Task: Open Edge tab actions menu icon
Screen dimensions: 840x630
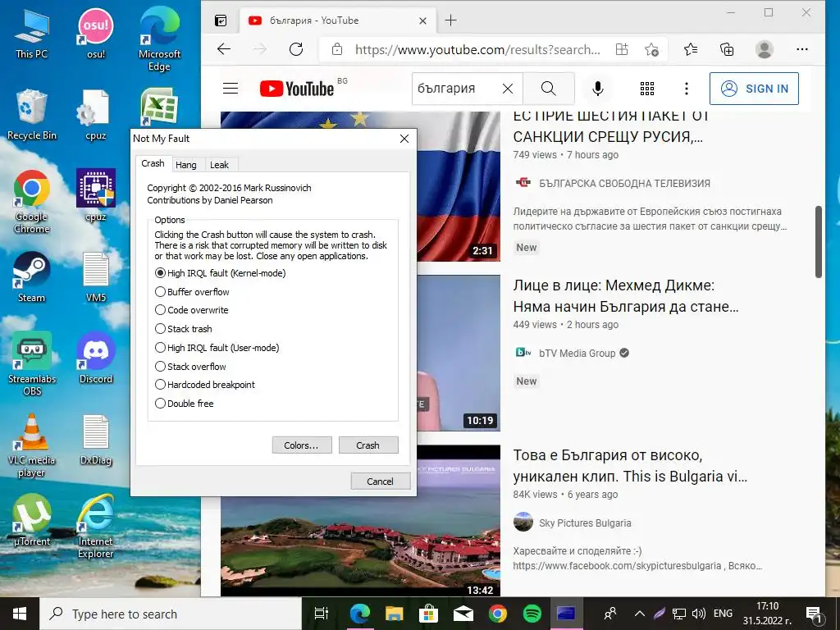Action: point(221,21)
